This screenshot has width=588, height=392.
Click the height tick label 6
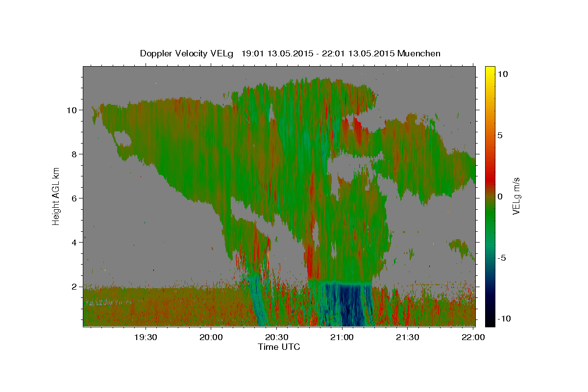74,198
